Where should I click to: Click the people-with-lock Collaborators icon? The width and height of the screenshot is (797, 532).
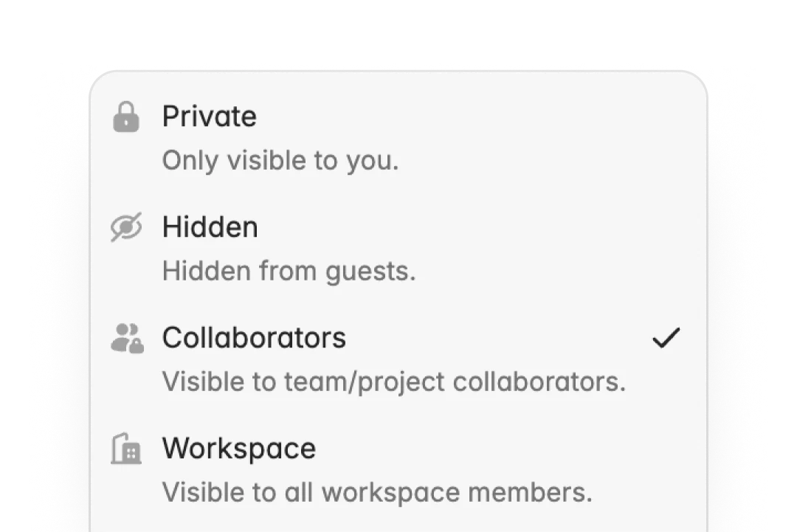[x=127, y=338]
